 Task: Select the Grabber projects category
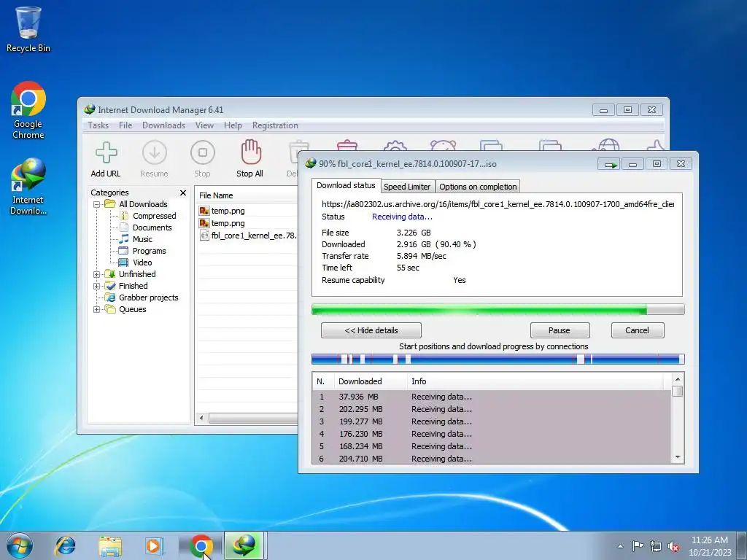pos(149,297)
